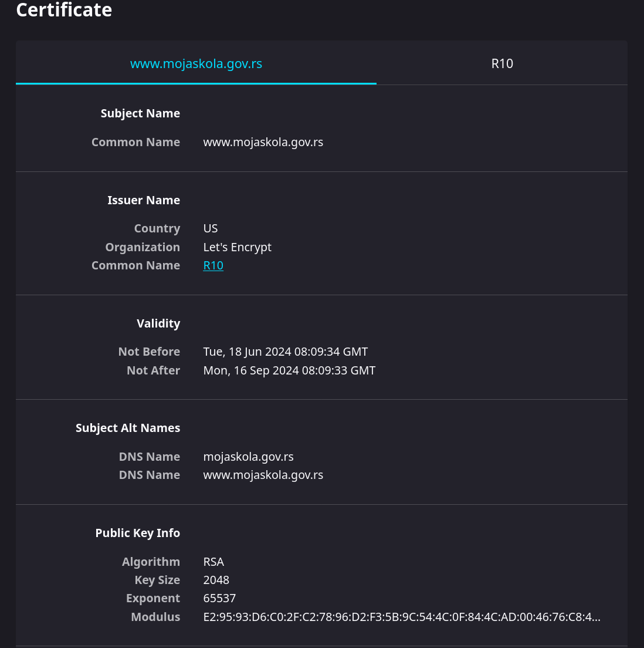644x648 pixels.
Task: Click the Not After date value
Action: tap(289, 370)
